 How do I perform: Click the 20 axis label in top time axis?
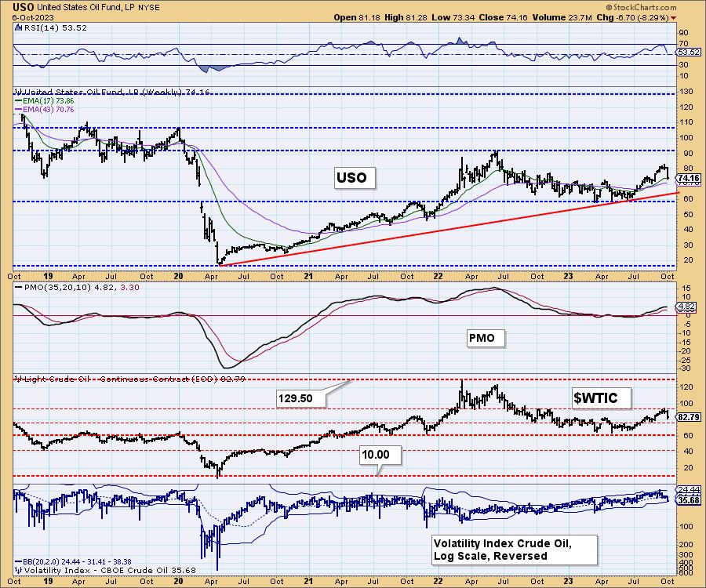pyautogui.click(x=178, y=276)
